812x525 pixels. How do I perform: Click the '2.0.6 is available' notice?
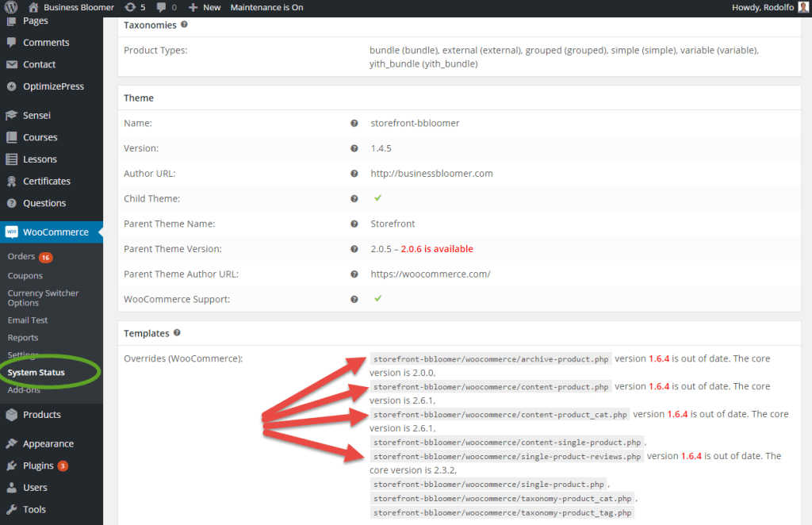pyautogui.click(x=437, y=249)
